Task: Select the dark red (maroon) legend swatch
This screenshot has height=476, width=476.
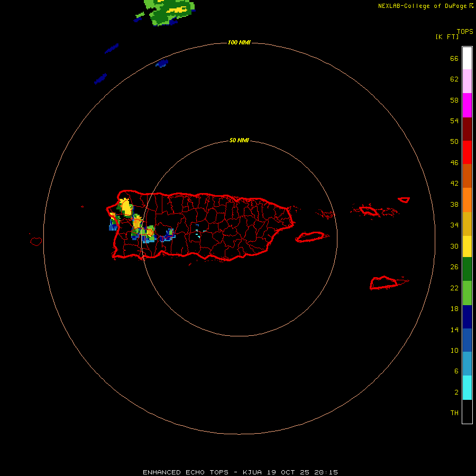Action: pos(467,129)
